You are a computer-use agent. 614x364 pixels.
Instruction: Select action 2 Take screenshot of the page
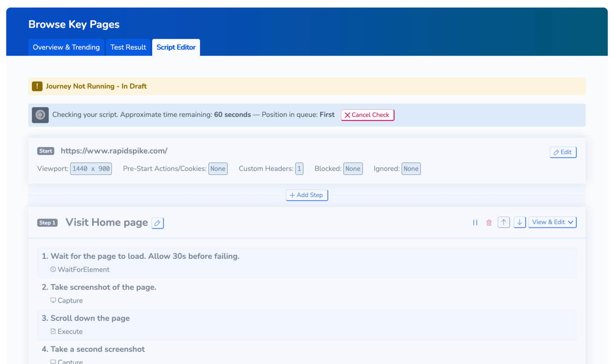[x=307, y=294]
